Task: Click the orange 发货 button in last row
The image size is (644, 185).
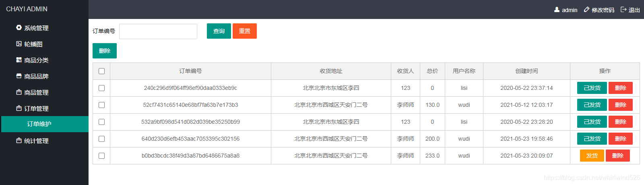Action: click(x=592, y=156)
